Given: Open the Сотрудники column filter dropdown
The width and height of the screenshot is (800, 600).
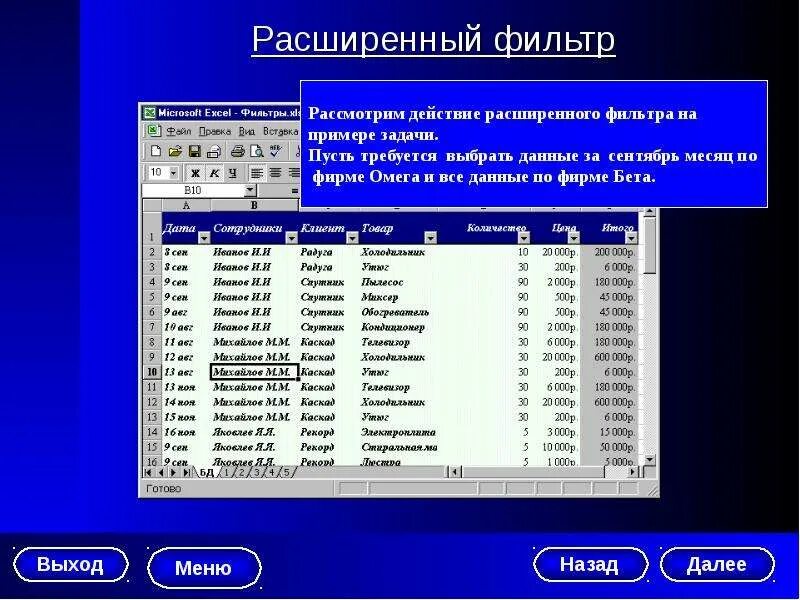Looking at the screenshot, I should pos(291,238).
